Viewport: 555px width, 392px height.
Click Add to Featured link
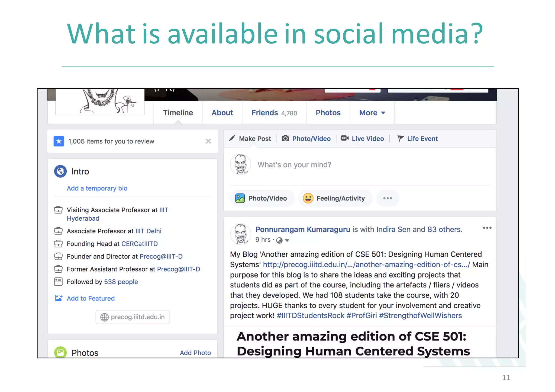pyautogui.click(x=91, y=298)
